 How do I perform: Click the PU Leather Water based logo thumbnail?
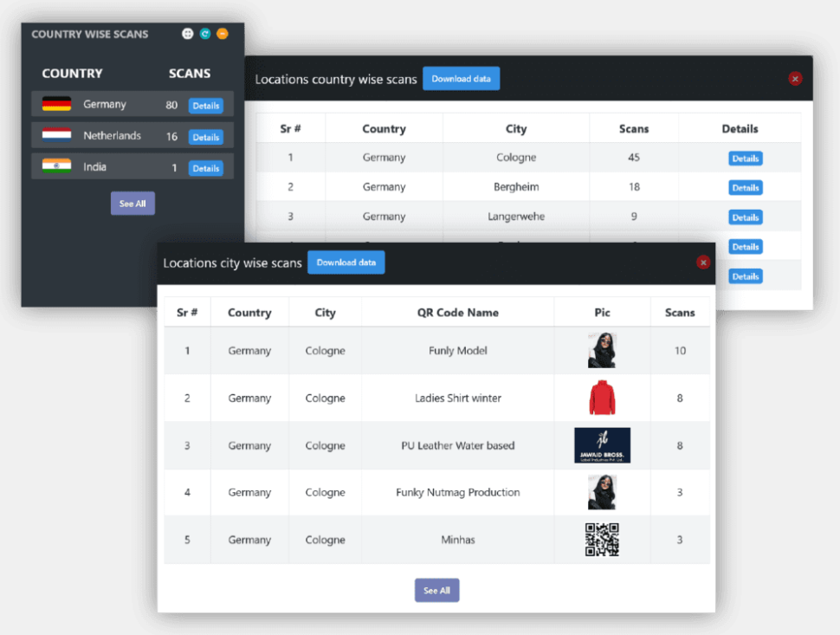coord(602,445)
